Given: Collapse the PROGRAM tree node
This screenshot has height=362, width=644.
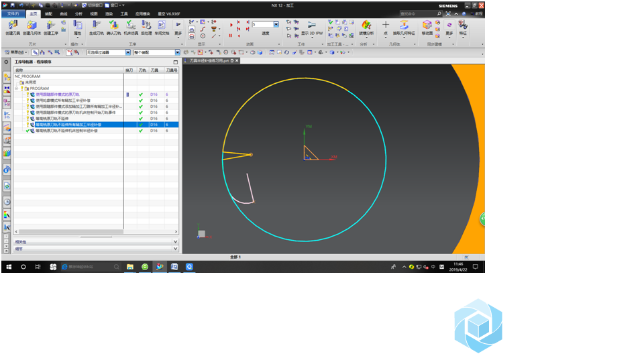Looking at the screenshot, I should point(17,88).
